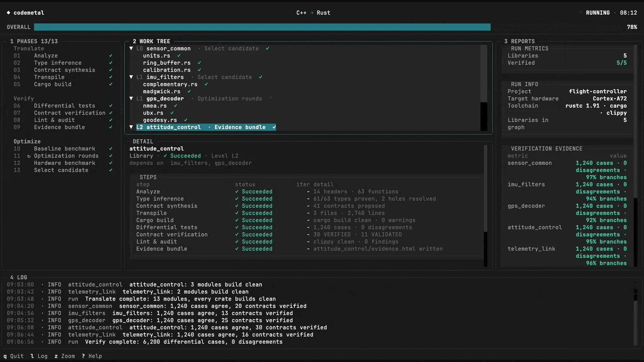Image resolution: width=644 pixels, height=362 pixels.
Task: Click the codemetal diamond logo icon
Action: pos(8,13)
